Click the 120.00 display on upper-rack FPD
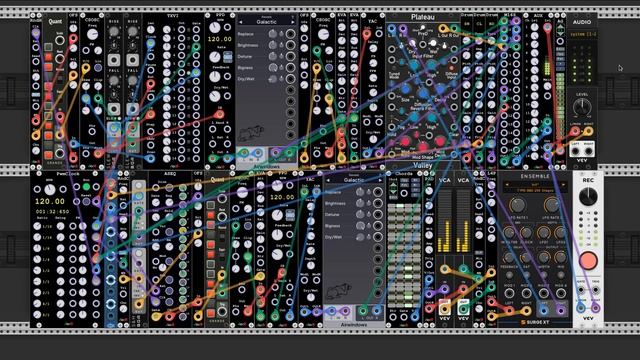 point(220,39)
